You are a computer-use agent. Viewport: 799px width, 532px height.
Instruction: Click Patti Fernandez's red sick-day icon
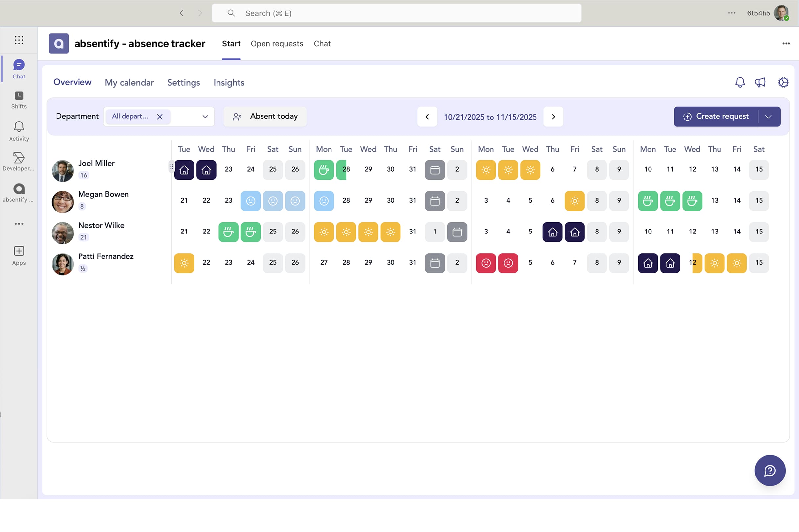486,263
